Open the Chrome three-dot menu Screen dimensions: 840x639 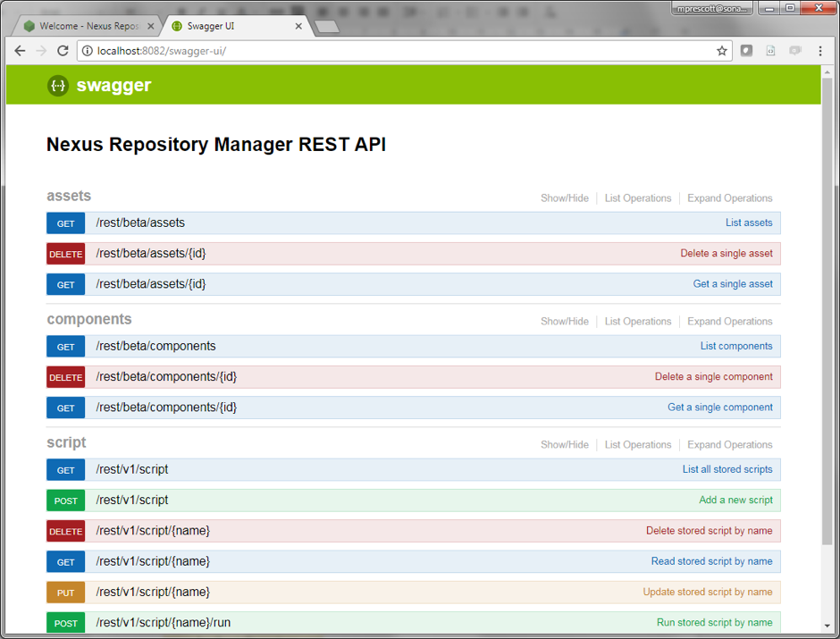pyautogui.click(x=820, y=51)
